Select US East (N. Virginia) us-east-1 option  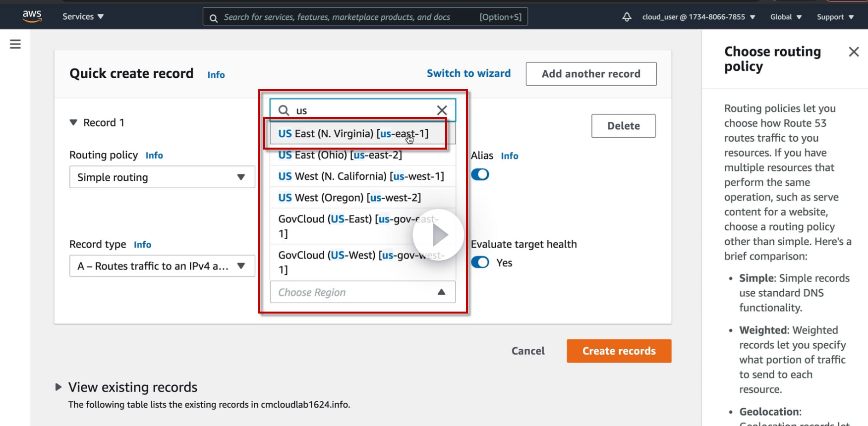tap(353, 134)
